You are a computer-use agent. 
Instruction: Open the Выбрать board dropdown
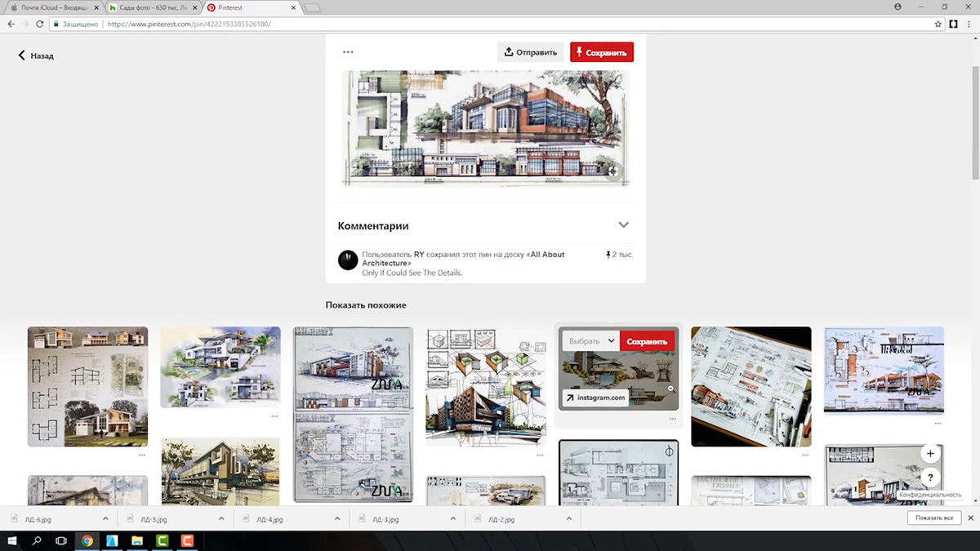click(590, 341)
